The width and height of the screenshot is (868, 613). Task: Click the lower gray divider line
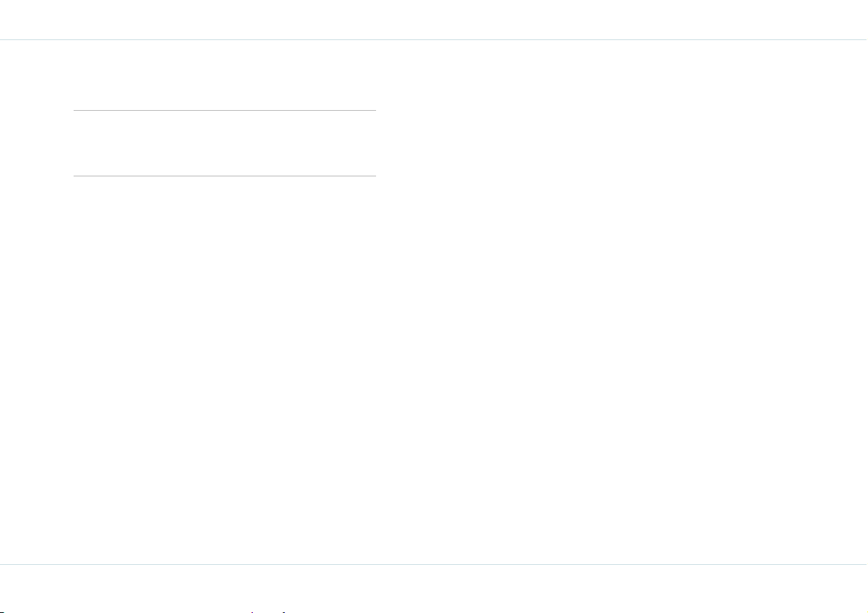tap(224, 176)
